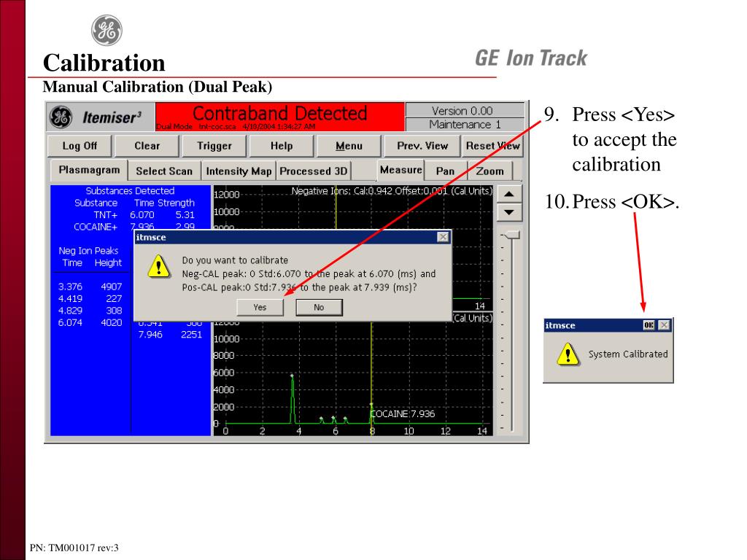Click the warning icon in calibrate dialog

coord(158,265)
